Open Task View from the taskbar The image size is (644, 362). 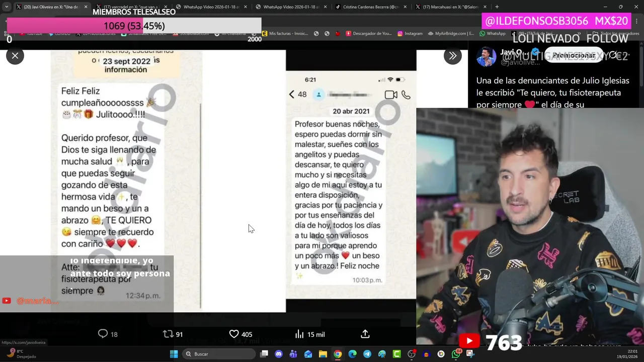tap(264, 354)
